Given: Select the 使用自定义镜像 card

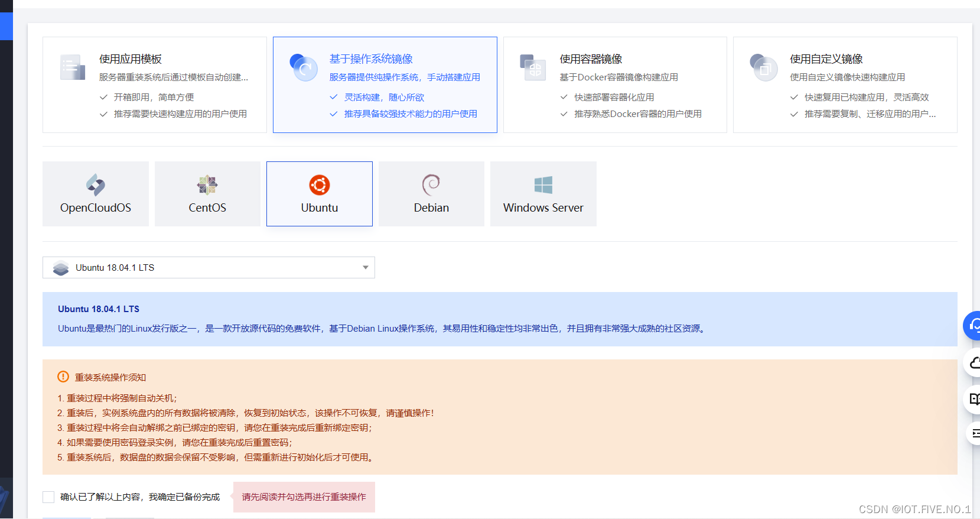Looking at the screenshot, I should 845,85.
